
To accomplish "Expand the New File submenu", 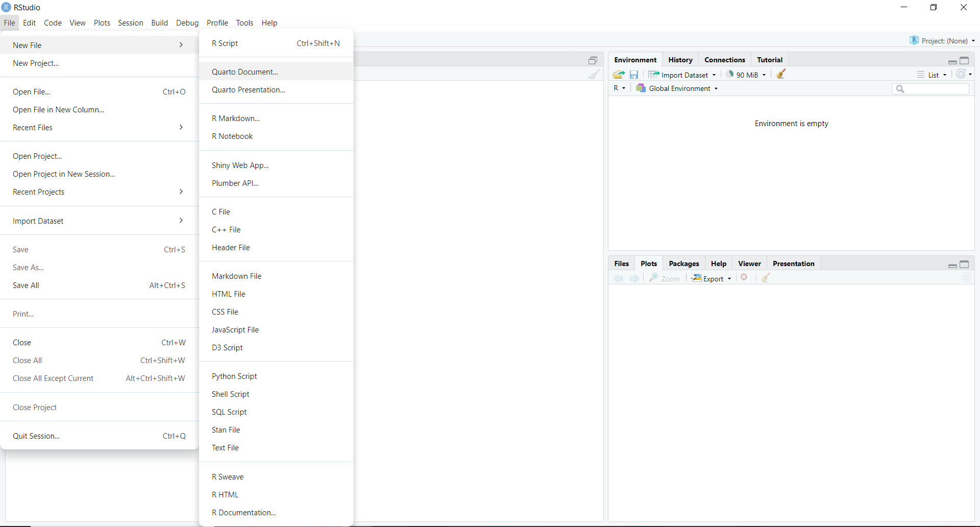I will [99, 45].
